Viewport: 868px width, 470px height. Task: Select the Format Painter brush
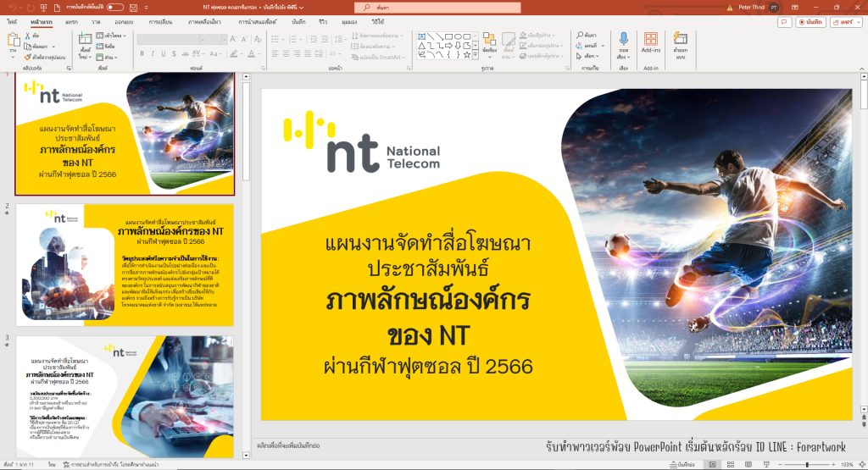coord(28,57)
